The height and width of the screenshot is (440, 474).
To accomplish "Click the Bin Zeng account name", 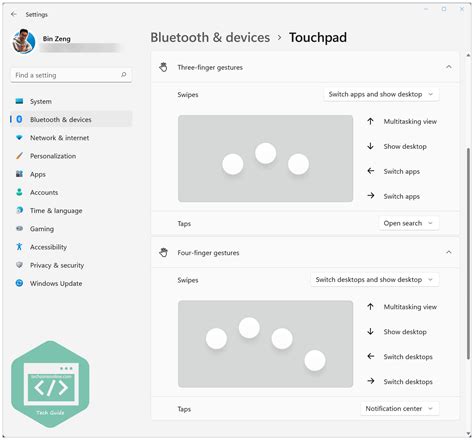I will point(56,39).
